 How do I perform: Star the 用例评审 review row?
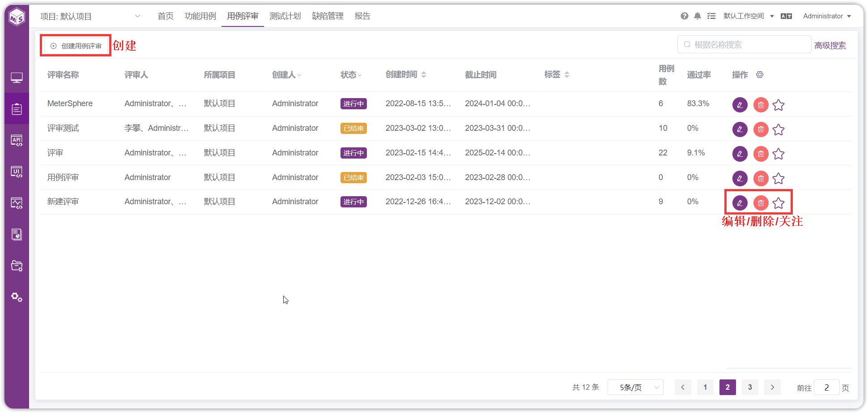click(x=779, y=179)
